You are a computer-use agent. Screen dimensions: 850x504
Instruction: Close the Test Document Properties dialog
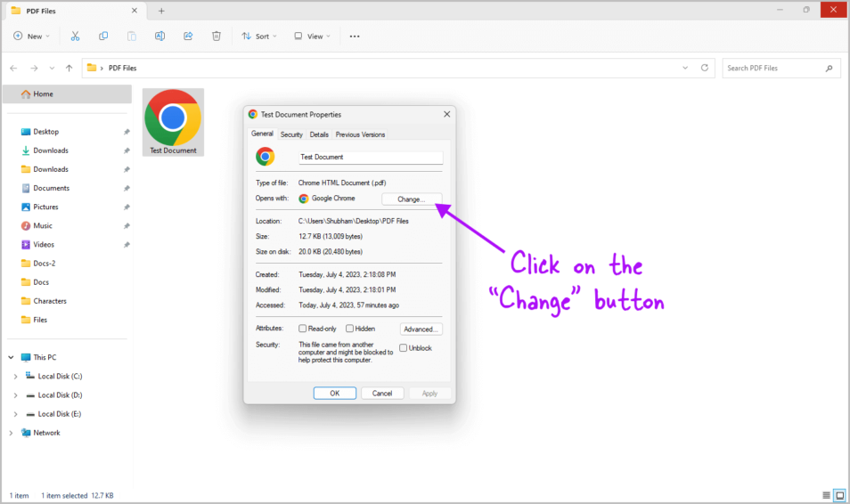tap(446, 114)
